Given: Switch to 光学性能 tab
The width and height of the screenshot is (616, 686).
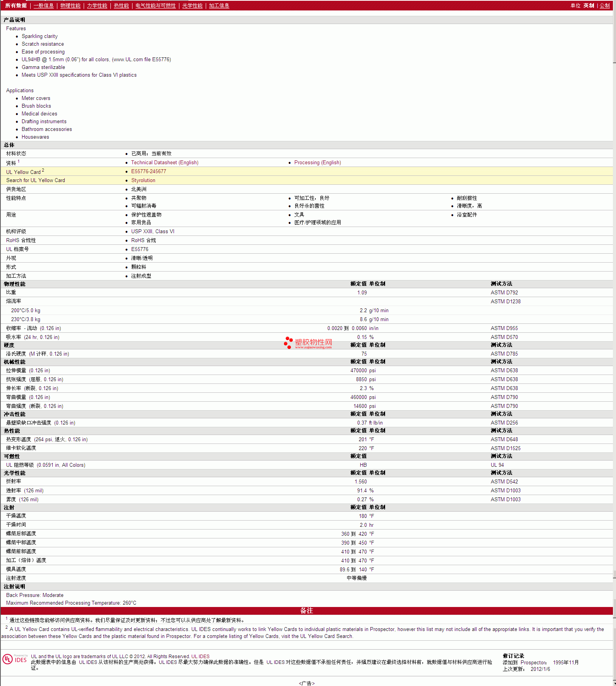Looking at the screenshot, I should (x=192, y=5).
